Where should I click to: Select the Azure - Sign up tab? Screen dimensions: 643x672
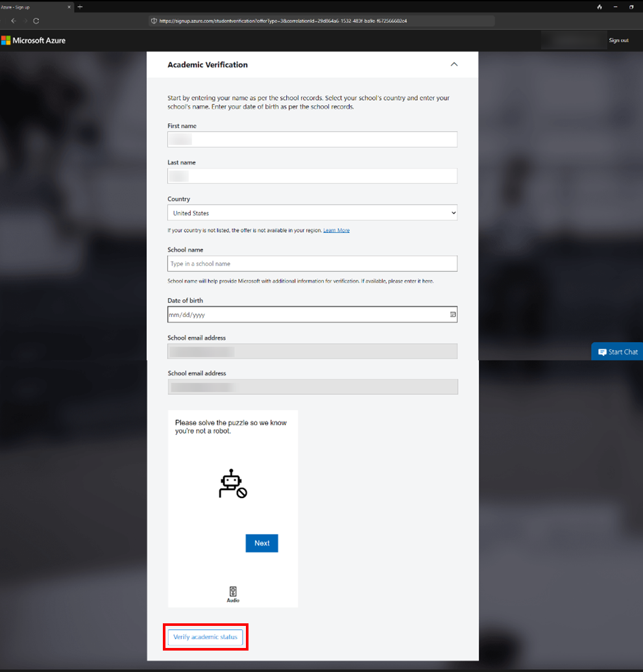tap(26, 6)
